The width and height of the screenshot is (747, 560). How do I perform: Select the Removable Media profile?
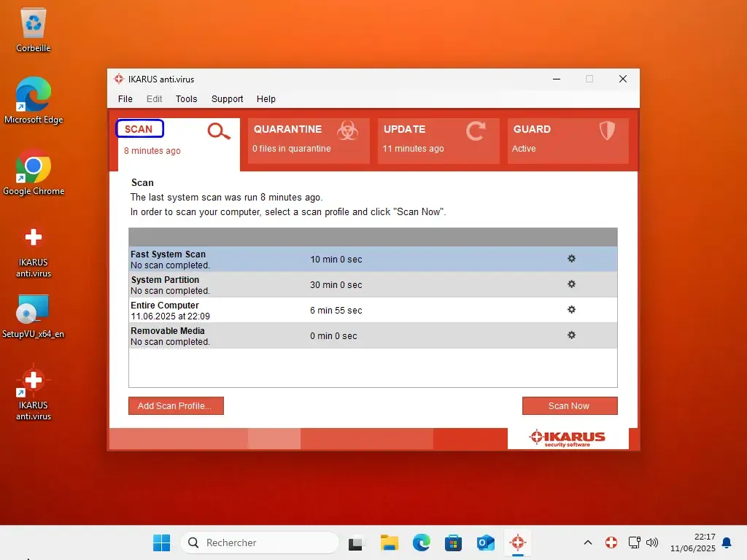(x=373, y=335)
